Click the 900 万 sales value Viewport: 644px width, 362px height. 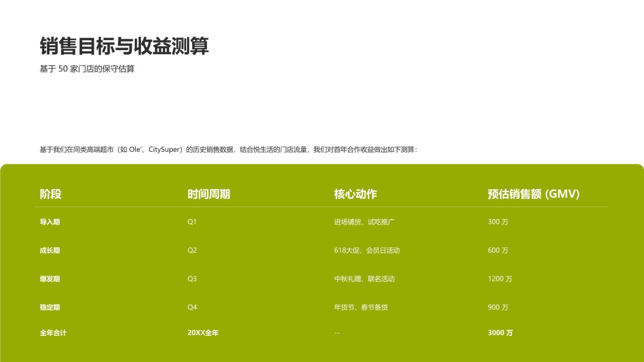click(498, 307)
